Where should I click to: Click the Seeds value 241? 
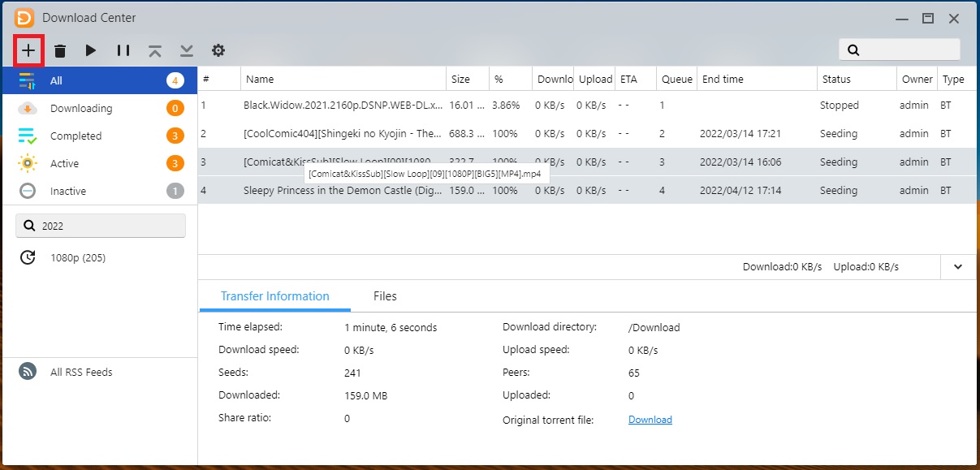tap(352, 373)
